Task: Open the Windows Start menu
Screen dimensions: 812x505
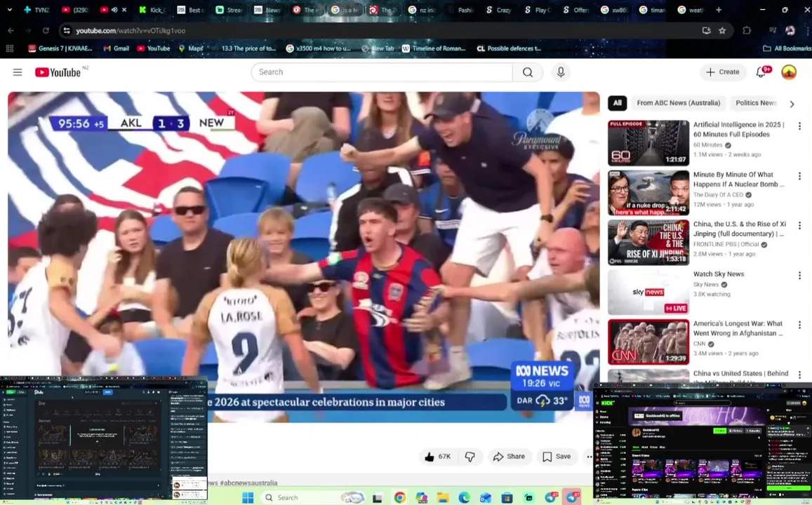Action: 248,497
